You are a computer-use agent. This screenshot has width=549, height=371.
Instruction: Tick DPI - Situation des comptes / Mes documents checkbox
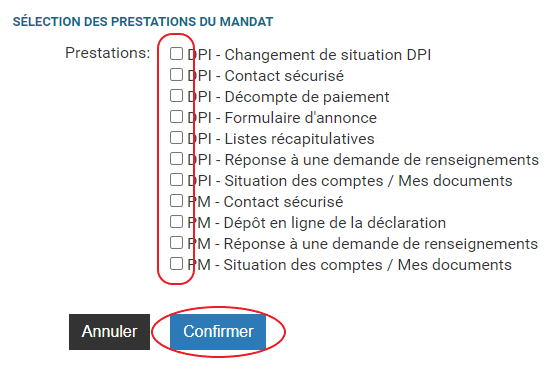tap(176, 180)
